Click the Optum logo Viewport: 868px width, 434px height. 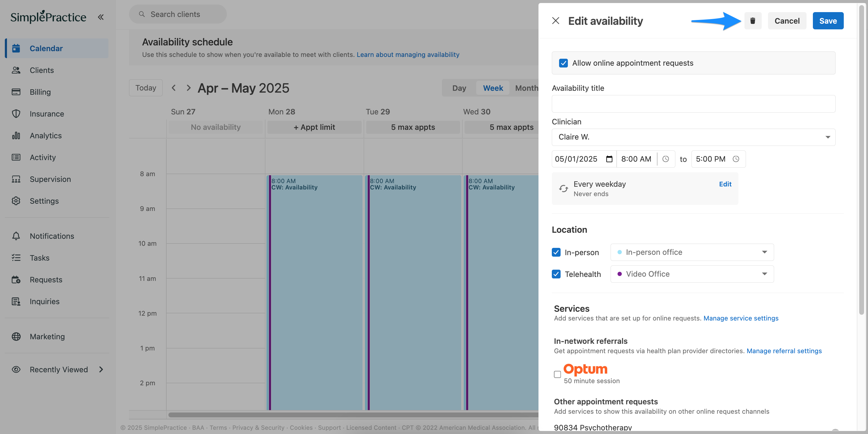pyautogui.click(x=585, y=369)
